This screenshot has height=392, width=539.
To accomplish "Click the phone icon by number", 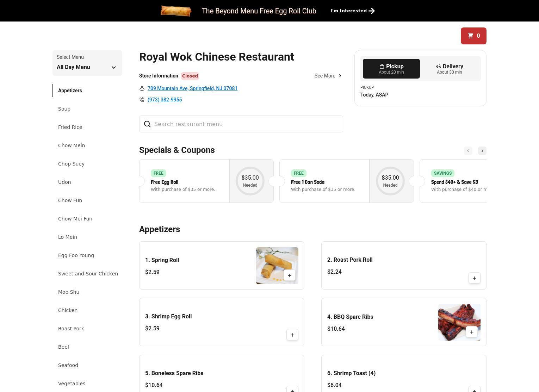I will [x=142, y=100].
